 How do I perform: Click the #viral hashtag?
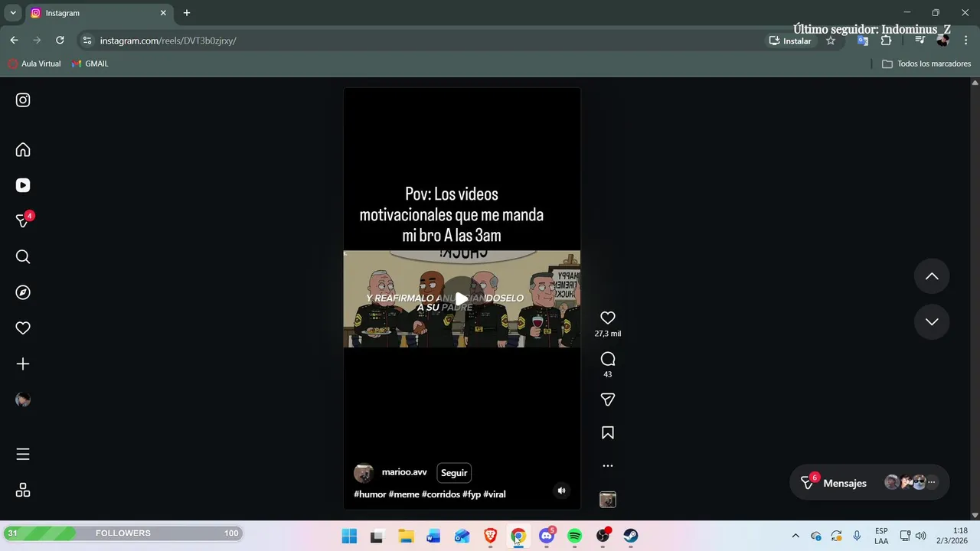pyautogui.click(x=495, y=494)
